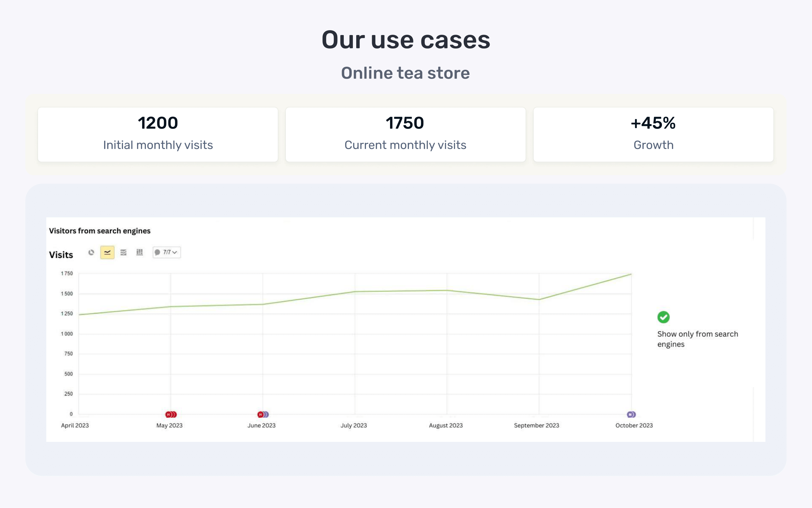Click the July 2023 axis label
Image resolution: width=812 pixels, height=508 pixels.
point(353,425)
